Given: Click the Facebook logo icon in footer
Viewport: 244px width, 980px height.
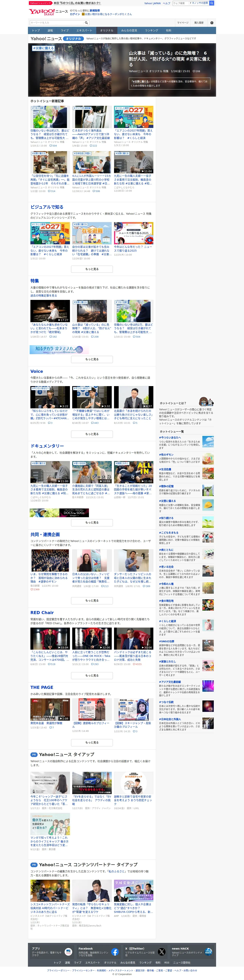Looking at the screenshot, I should (115, 952).
